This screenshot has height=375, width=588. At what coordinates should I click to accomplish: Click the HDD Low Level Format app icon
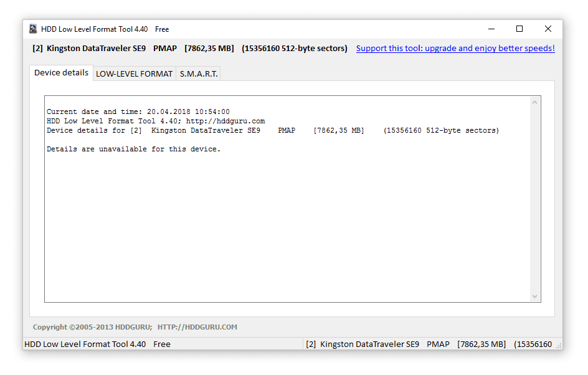tap(33, 29)
